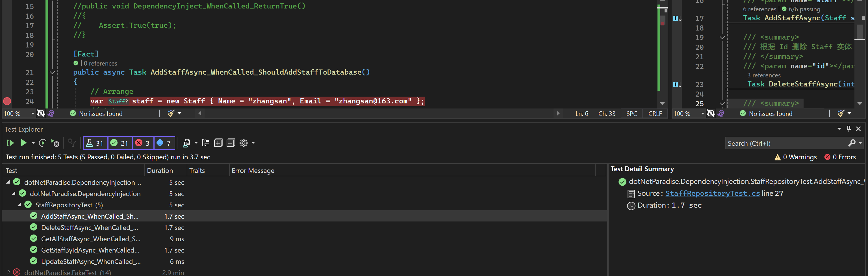
Task: Expand the dotNetParadise.FakeTest (14) node
Action: pyautogui.click(x=8, y=272)
